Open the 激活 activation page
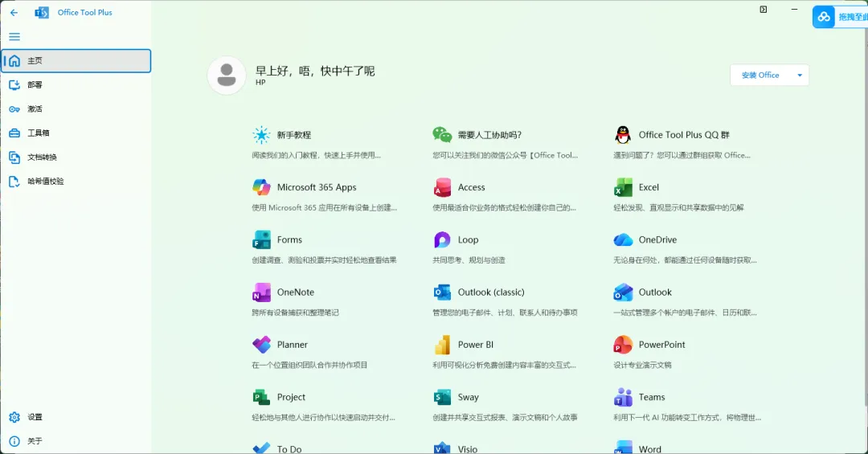This screenshot has width=868, height=454. (76, 109)
